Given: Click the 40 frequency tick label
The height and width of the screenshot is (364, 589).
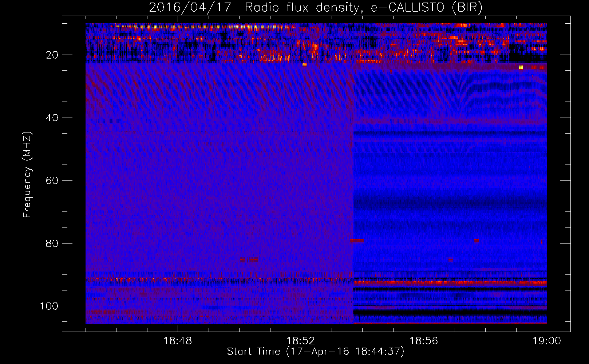Looking at the screenshot, I should (x=52, y=118).
